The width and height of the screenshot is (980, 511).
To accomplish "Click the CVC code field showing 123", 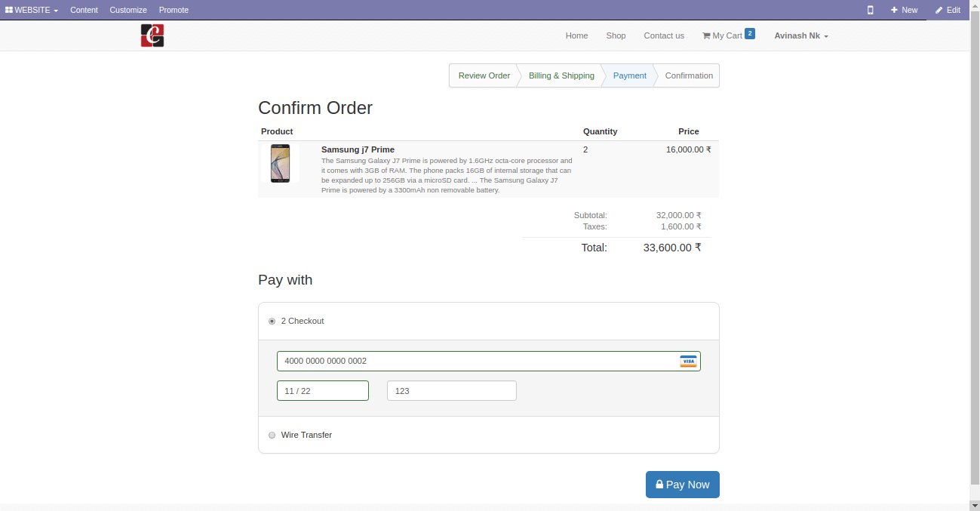I will pyautogui.click(x=452, y=391).
